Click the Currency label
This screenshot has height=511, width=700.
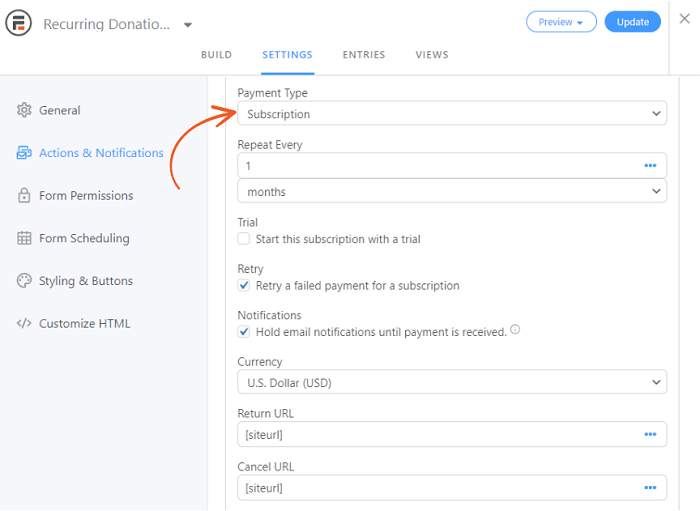260,361
